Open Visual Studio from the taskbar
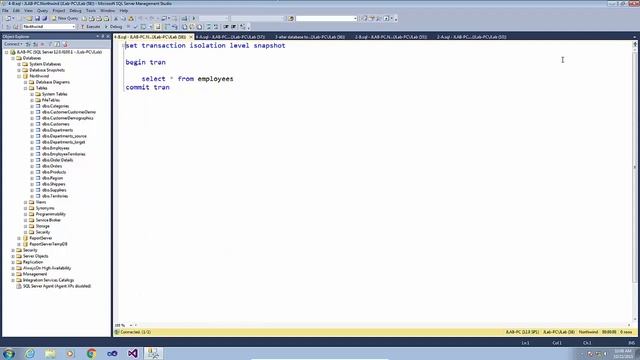This screenshot has width=640, height=360. tap(133, 353)
